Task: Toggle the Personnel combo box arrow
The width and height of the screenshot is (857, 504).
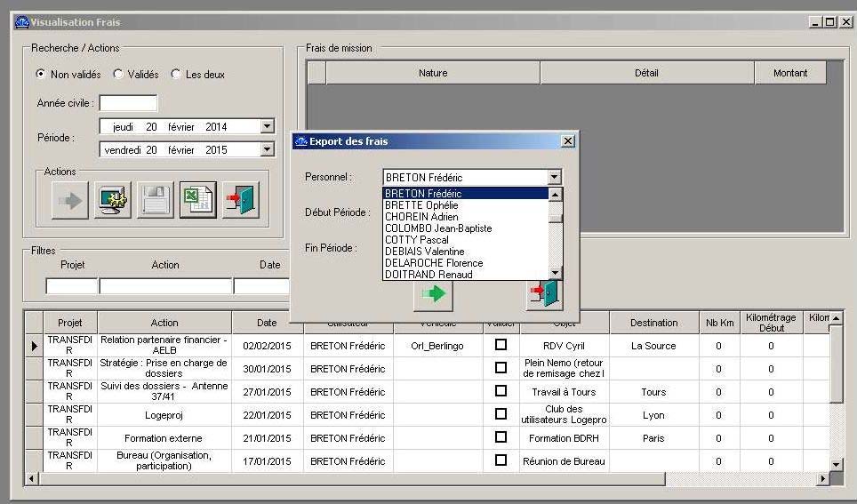Action: click(x=555, y=178)
